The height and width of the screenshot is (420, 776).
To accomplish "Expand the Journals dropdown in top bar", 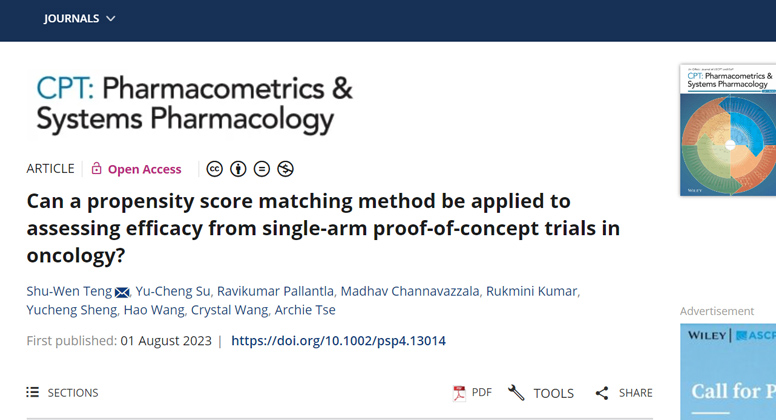I will [80, 19].
